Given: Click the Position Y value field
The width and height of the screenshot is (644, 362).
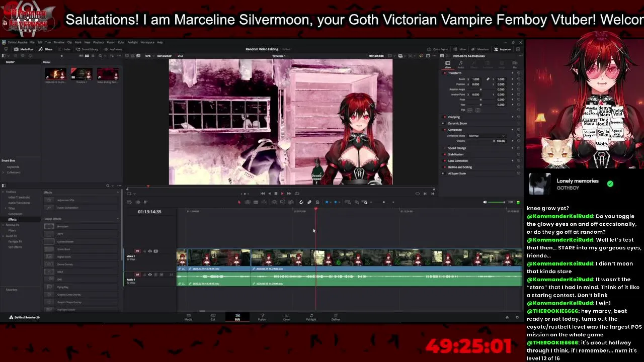Looking at the screenshot, I should 501,84.
